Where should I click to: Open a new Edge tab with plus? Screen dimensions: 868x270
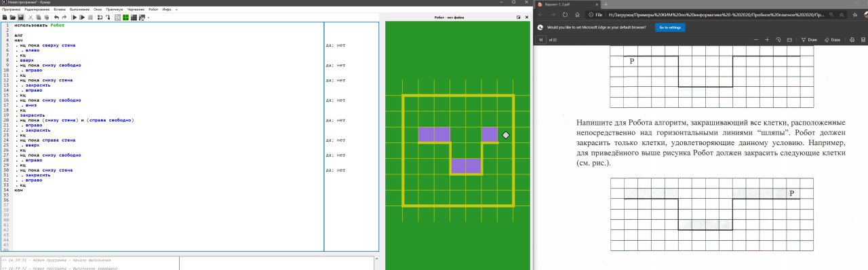[606, 4]
